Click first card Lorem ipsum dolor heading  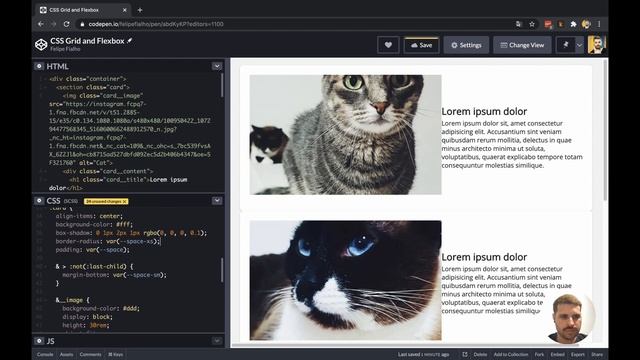[484, 111]
